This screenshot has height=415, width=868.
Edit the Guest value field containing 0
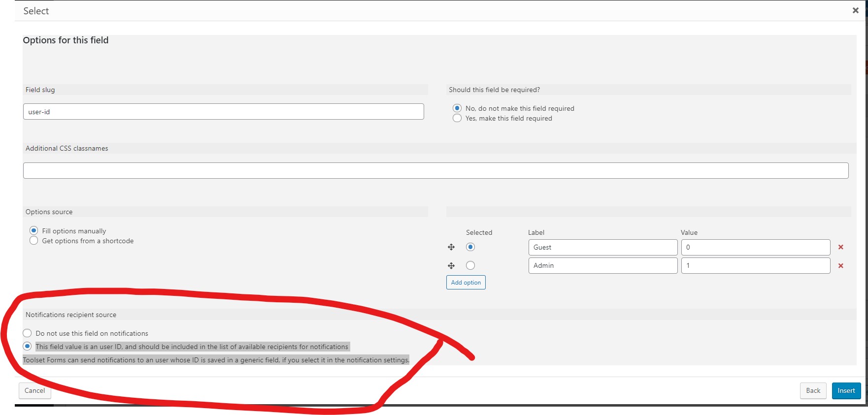(x=756, y=247)
